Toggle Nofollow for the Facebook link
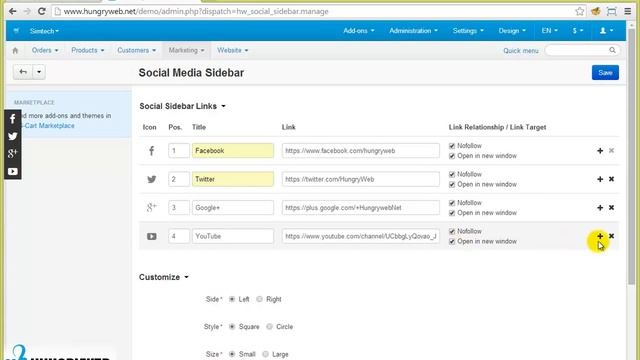The width and height of the screenshot is (640, 360). [452, 146]
